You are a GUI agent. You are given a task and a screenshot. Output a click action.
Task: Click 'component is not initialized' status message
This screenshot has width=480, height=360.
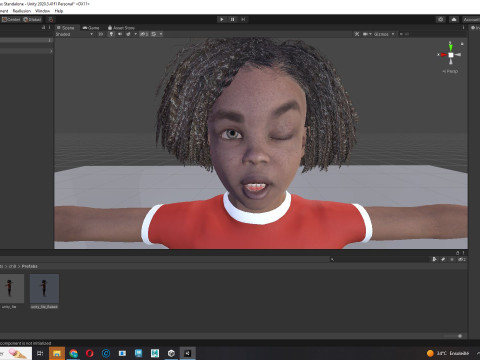point(26,343)
